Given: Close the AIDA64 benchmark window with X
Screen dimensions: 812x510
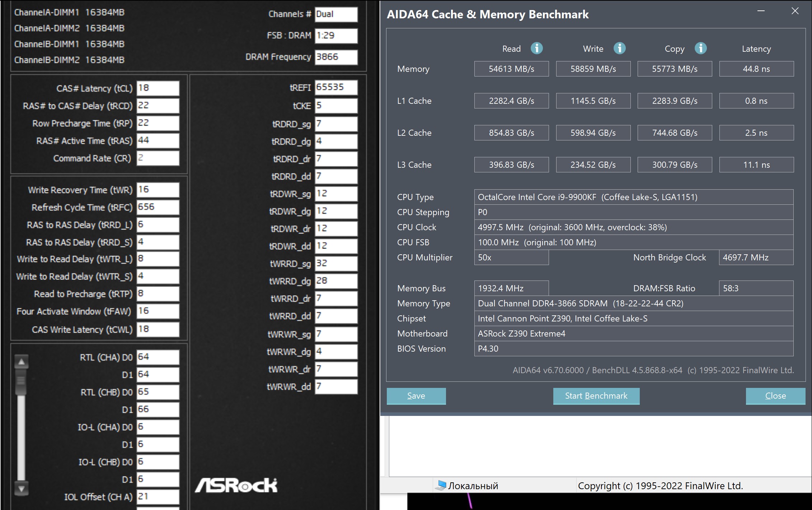Looking at the screenshot, I should tap(795, 11).
